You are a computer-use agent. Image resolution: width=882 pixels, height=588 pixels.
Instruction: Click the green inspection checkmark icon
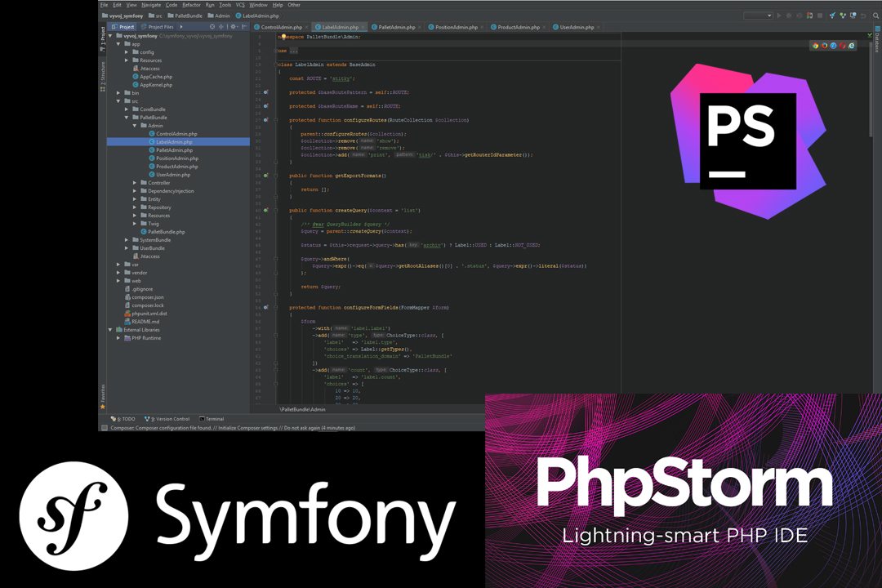(870, 35)
